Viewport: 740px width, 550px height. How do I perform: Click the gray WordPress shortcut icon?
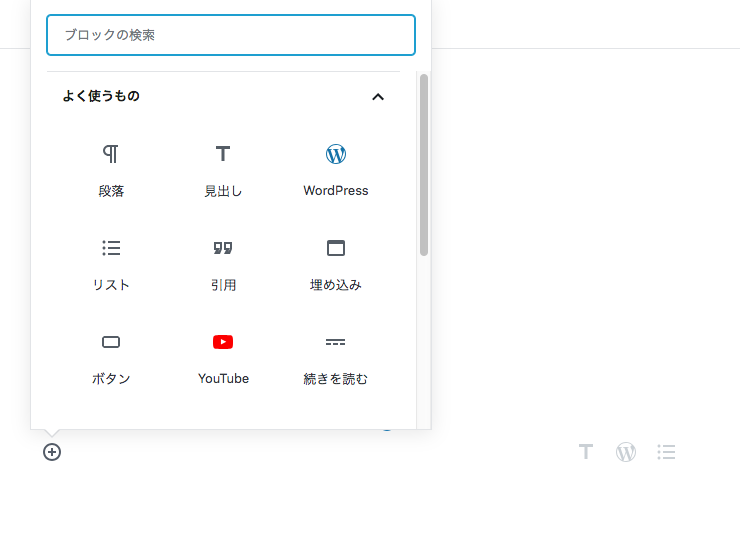(x=626, y=452)
